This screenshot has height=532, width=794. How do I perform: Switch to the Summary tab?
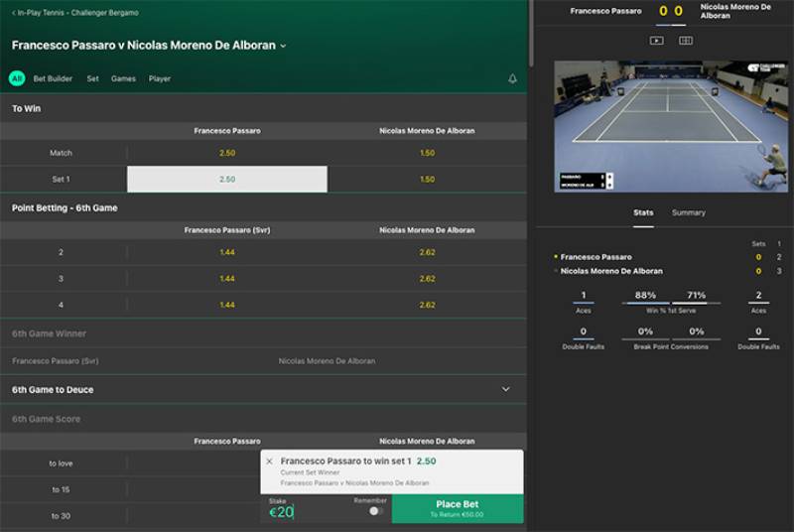[x=688, y=212]
